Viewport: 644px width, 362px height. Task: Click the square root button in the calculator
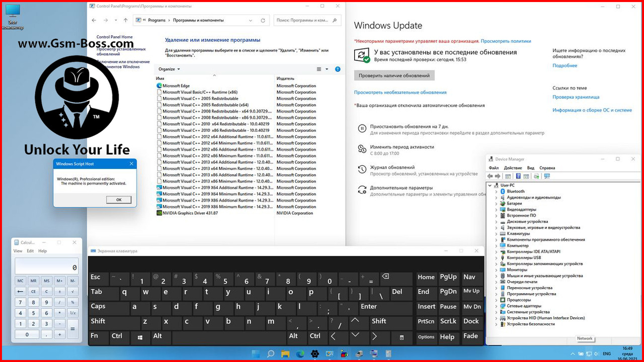point(72,291)
